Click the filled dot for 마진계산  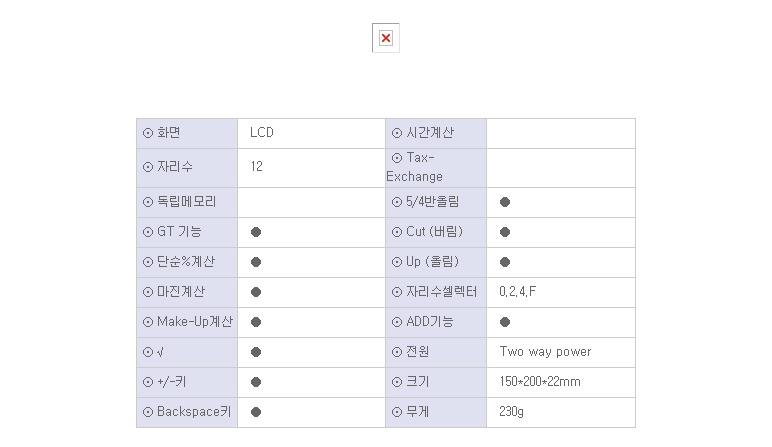coord(256,292)
